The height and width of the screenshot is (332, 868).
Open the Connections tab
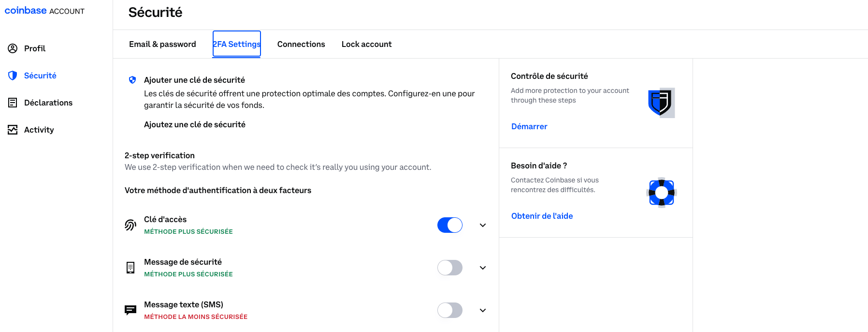click(x=301, y=44)
